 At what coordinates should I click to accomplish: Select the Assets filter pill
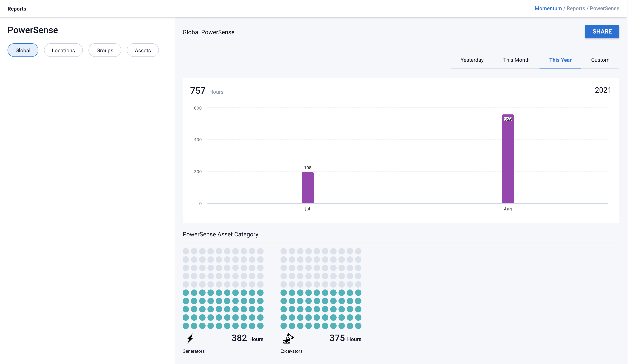pyautogui.click(x=143, y=50)
